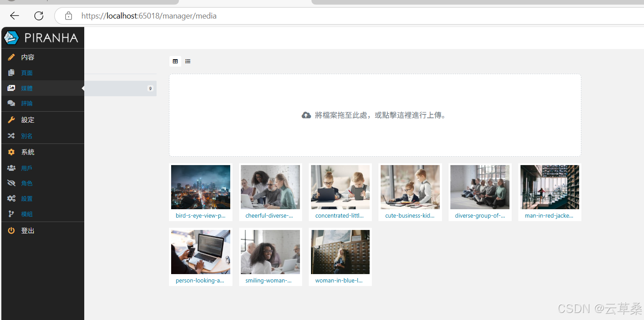644x320 pixels.
Task: Click the woman-in-blue-l... file name link
Action: pyautogui.click(x=339, y=281)
